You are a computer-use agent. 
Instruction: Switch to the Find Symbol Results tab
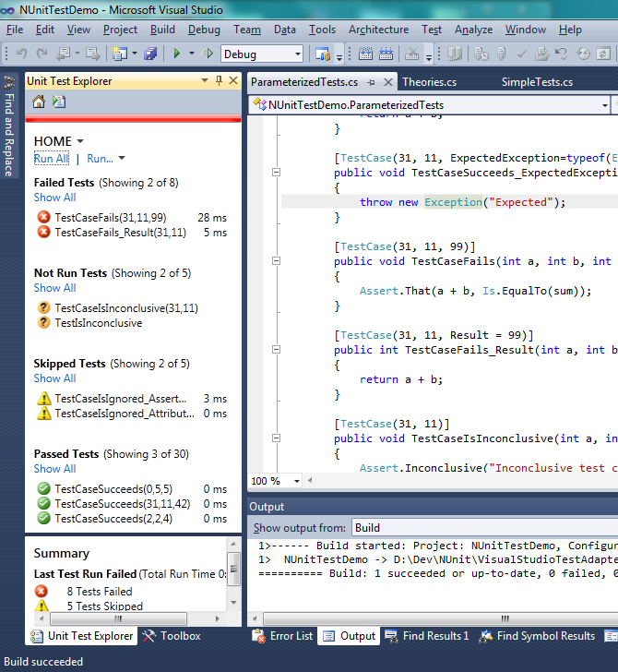point(537,636)
